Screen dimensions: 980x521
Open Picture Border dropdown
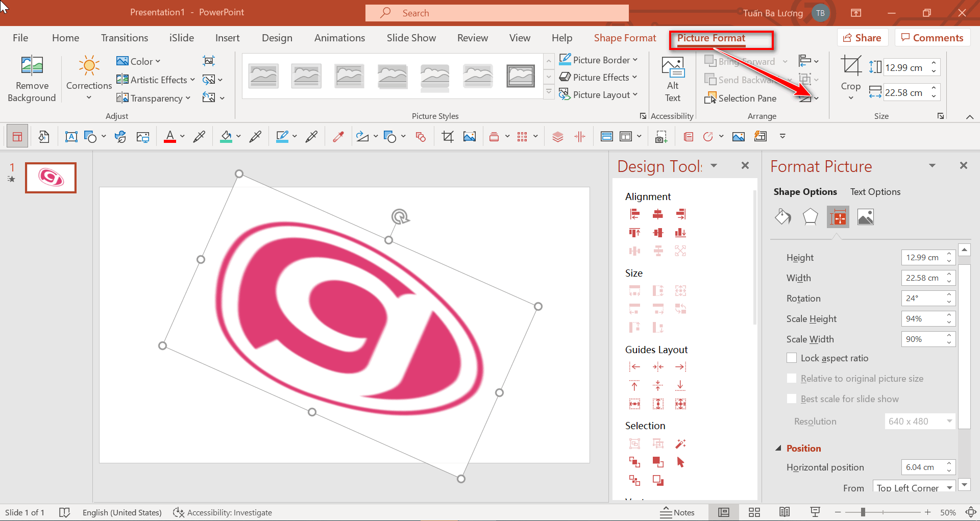[599, 60]
